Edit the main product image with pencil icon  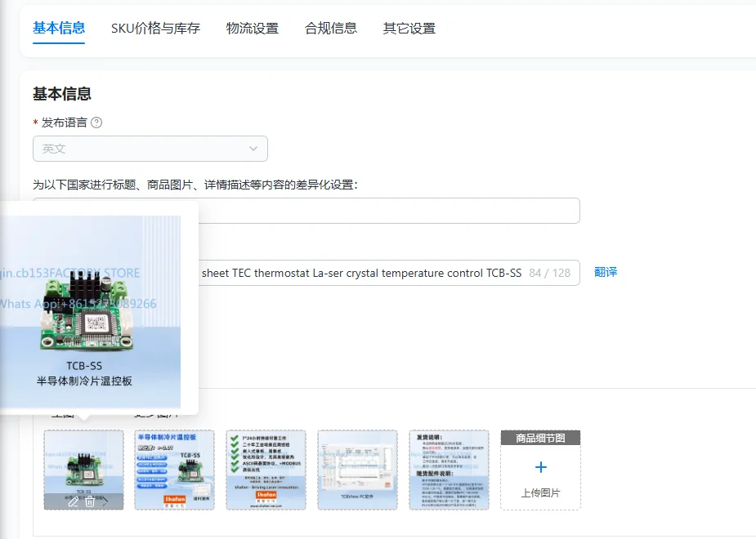click(73, 502)
